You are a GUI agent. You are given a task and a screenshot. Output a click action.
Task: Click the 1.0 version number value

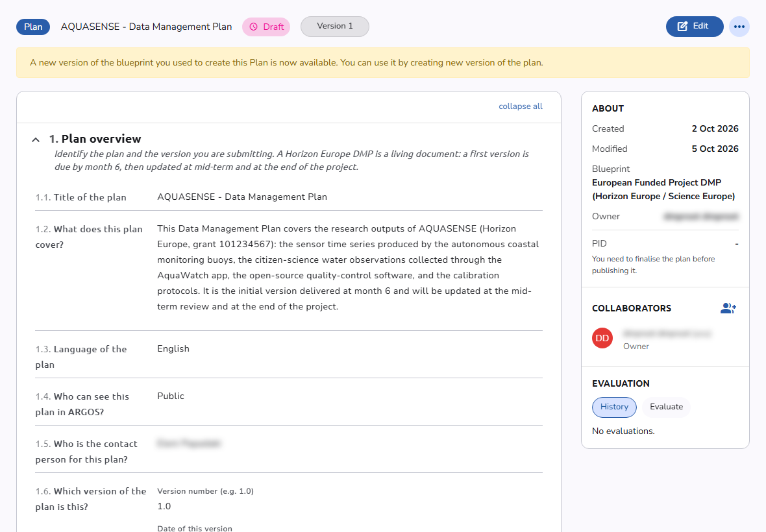click(164, 507)
